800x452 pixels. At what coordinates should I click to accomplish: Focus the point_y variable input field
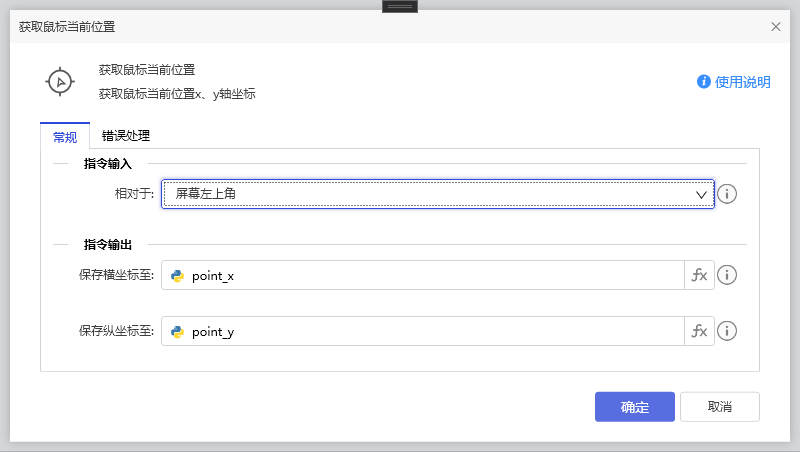430,332
